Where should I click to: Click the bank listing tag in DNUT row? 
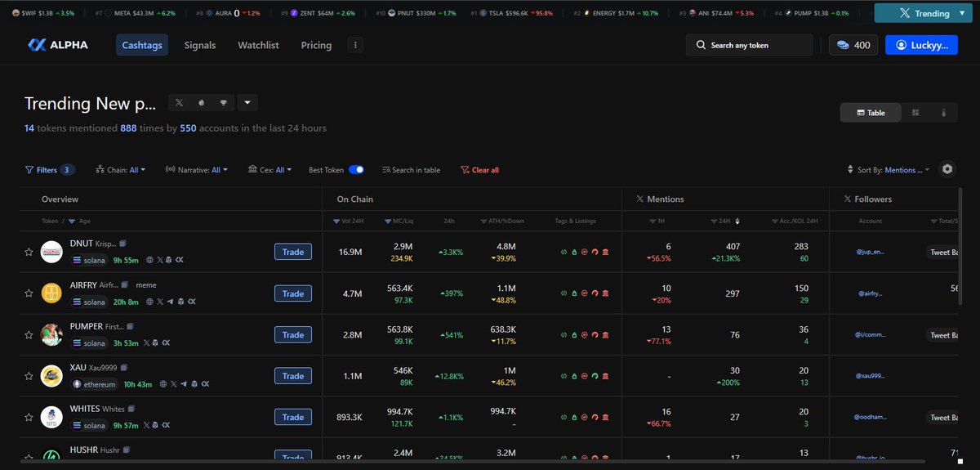pyautogui.click(x=605, y=252)
